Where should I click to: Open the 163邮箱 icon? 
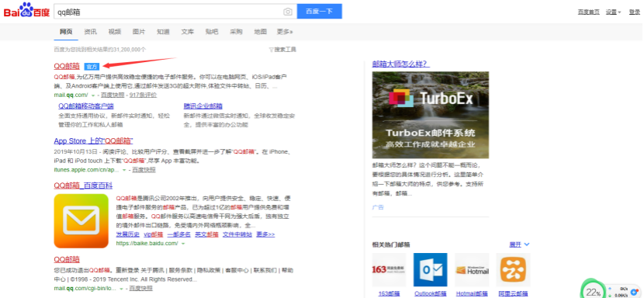click(x=389, y=269)
